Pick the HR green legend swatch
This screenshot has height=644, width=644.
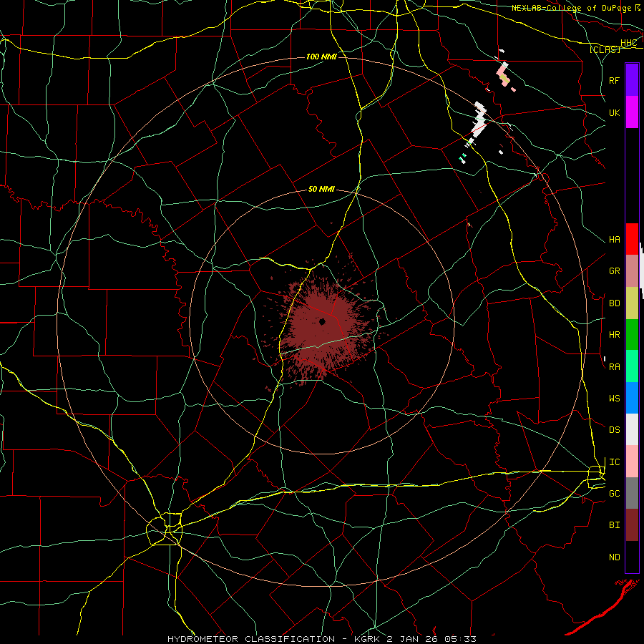point(632,335)
